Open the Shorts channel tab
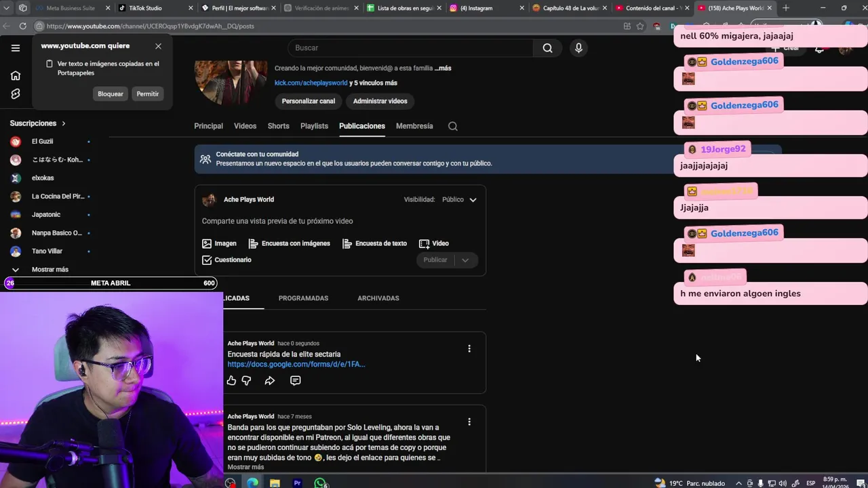The height and width of the screenshot is (488, 868). point(278,126)
